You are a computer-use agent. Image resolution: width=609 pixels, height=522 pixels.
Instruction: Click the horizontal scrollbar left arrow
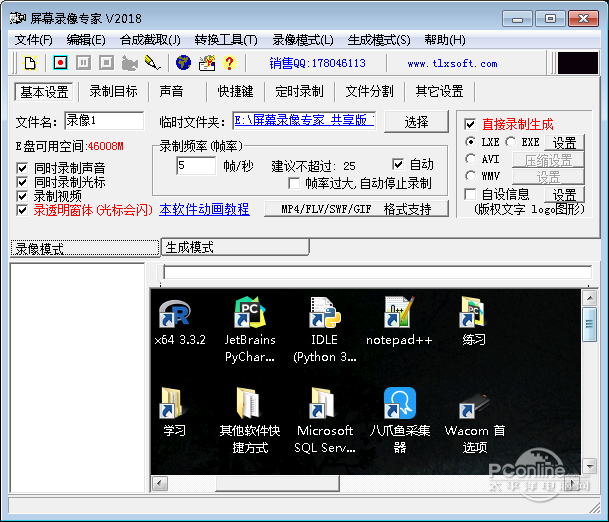[159, 484]
